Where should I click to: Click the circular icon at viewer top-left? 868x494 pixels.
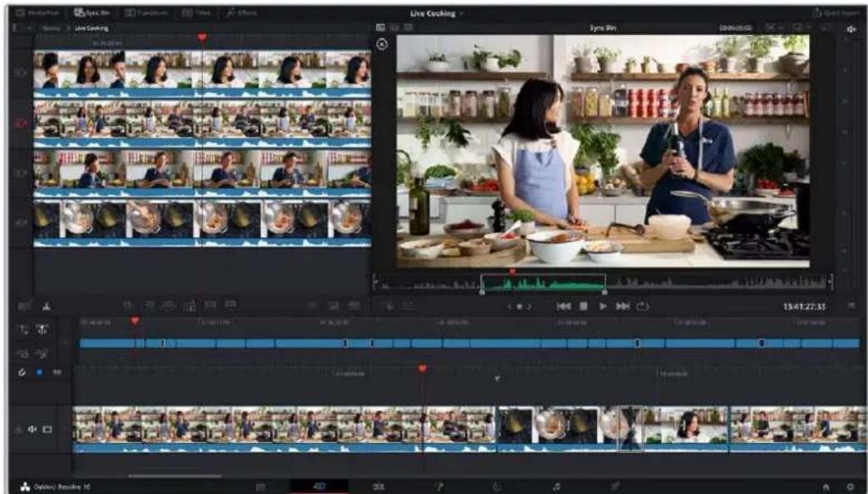point(382,44)
